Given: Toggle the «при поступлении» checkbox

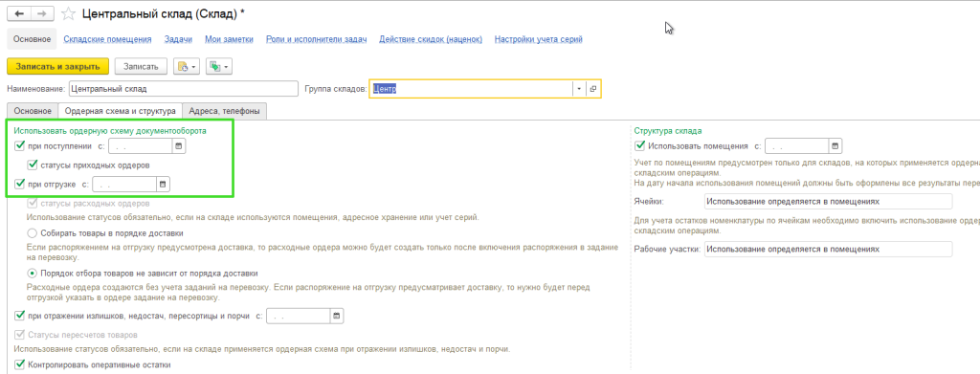Looking at the screenshot, I should pos(19,146).
